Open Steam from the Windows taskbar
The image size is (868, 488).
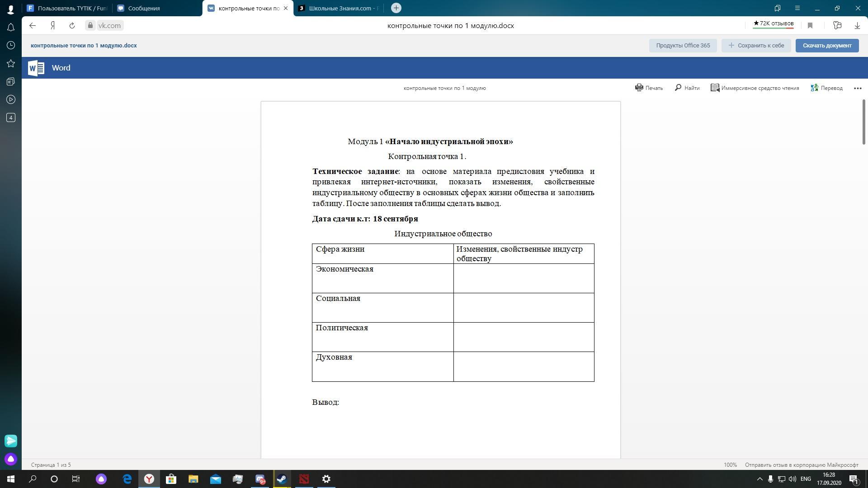tap(282, 479)
